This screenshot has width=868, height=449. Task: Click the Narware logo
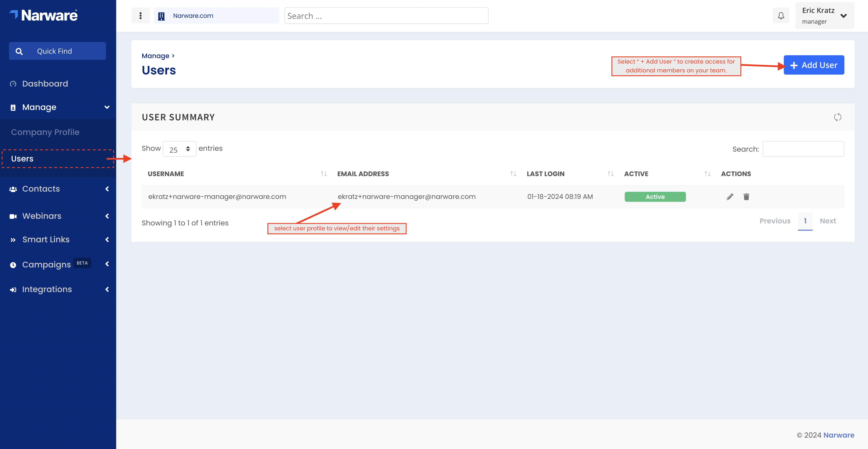pyautogui.click(x=43, y=15)
